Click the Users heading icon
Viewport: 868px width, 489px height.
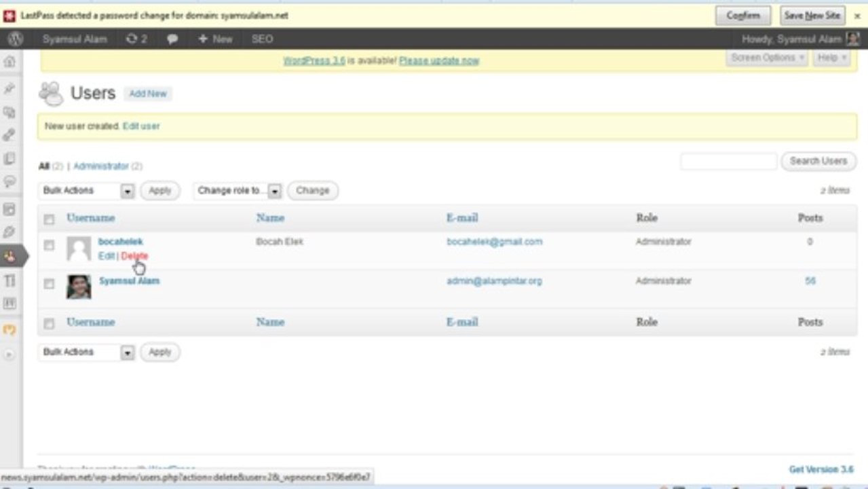point(51,93)
